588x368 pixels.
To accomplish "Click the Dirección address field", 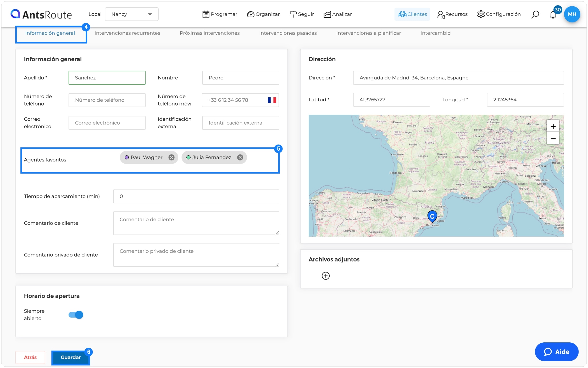I will (x=458, y=78).
